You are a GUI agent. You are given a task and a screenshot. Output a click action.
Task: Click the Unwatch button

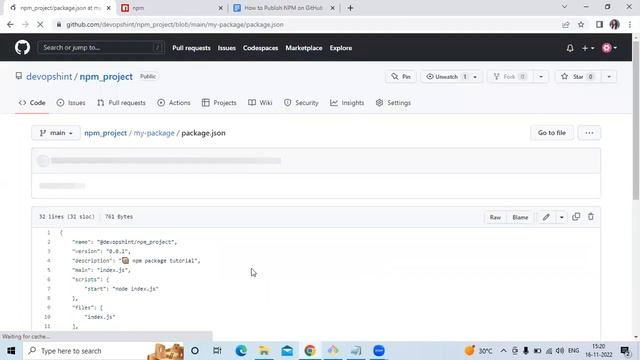[x=446, y=77]
